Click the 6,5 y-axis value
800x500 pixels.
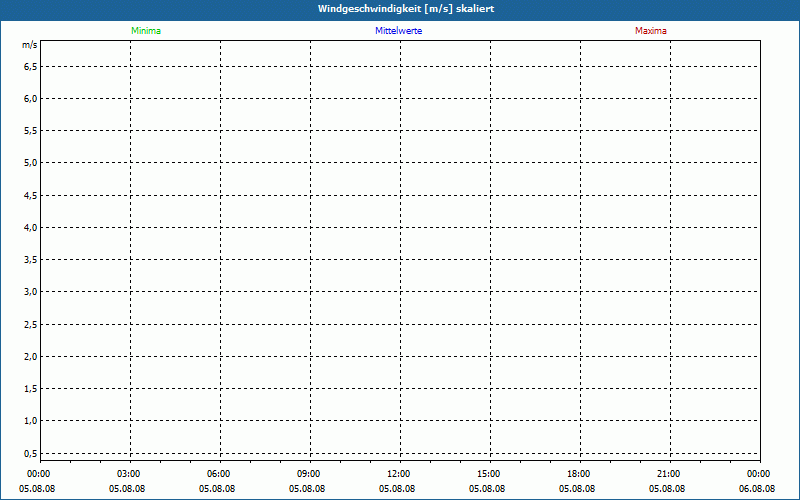(30, 67)
